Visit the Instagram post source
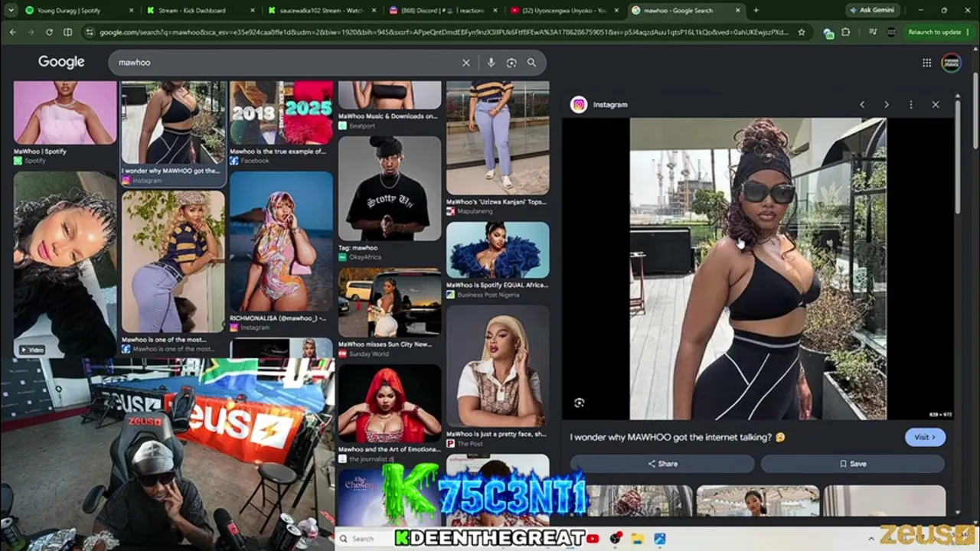The width and height of the screenshot is (980, 551). (925, 437)
